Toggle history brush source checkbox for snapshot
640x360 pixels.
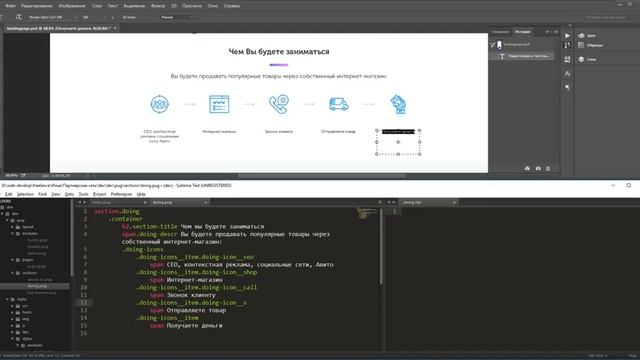click(493, 44)
